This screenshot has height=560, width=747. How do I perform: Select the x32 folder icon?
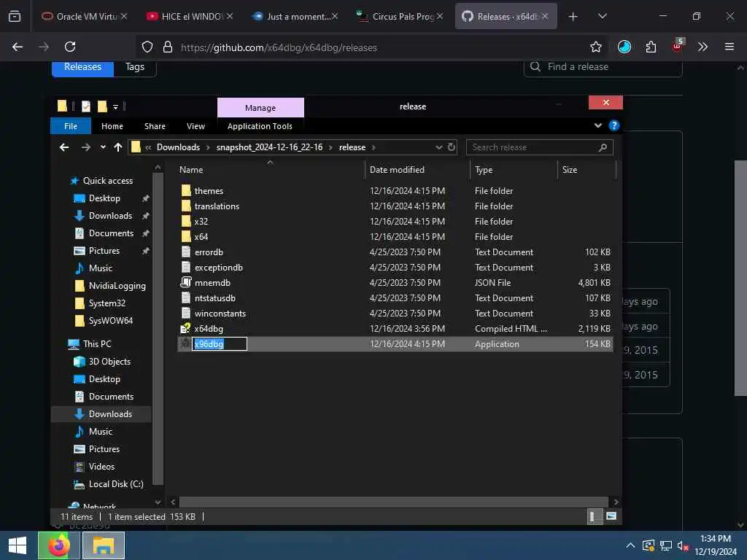186,222
